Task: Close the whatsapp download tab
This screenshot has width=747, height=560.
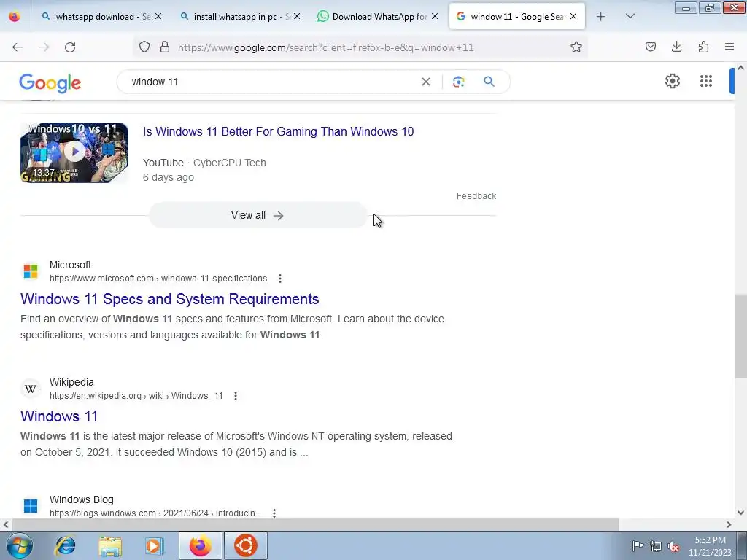Action: [x=158, y=16]
